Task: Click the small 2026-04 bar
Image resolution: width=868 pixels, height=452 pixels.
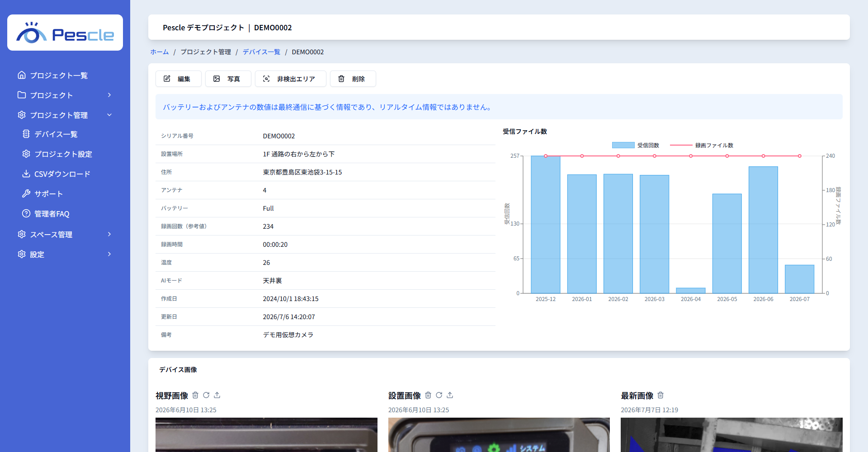Action: click(691, 291)
